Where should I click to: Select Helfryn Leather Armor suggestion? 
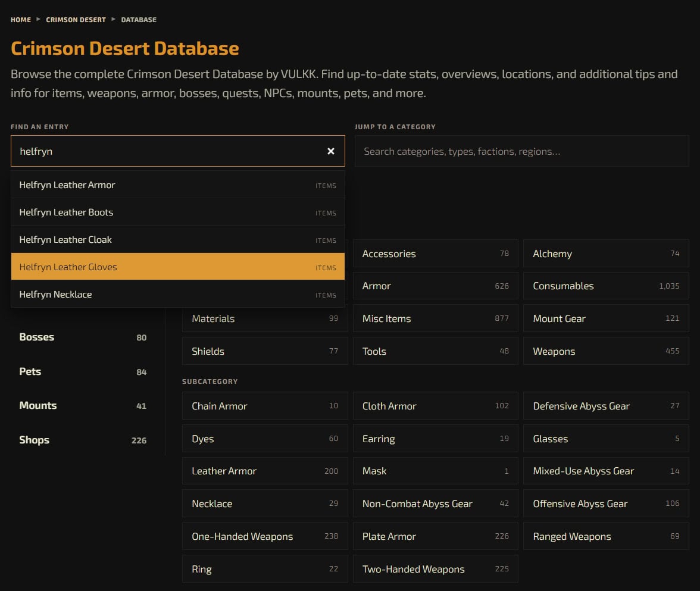[x=177, y=185]
